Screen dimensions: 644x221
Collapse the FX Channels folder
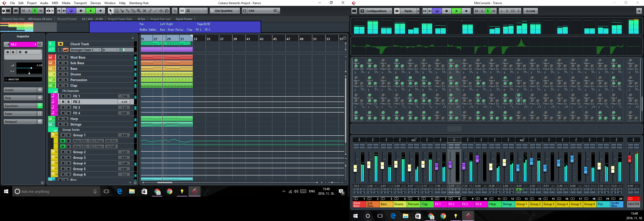click(x=55, y=91)
